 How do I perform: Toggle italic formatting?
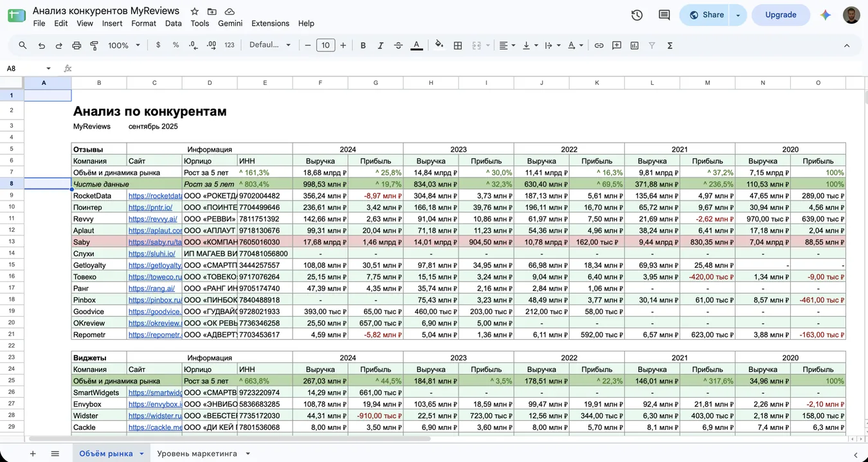point(381,46)
